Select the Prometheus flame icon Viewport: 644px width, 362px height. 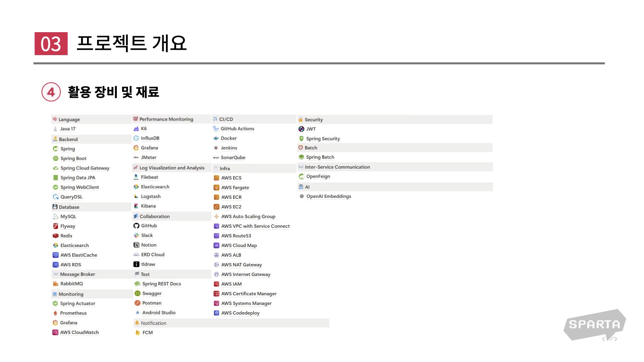[x=55, y=313]
